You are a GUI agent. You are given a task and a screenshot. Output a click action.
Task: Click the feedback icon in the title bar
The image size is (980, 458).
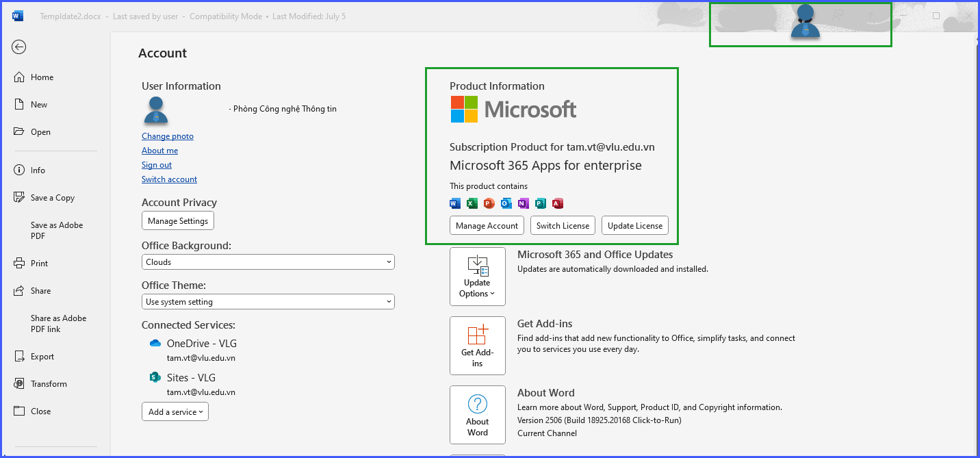click(x=838, y=15)
